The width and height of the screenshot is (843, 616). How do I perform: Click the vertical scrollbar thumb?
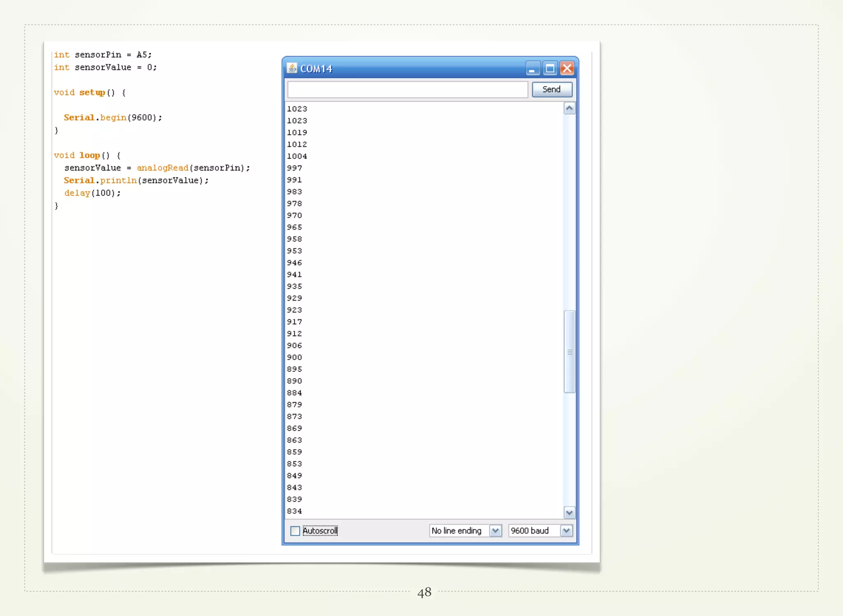pos(569,352)
